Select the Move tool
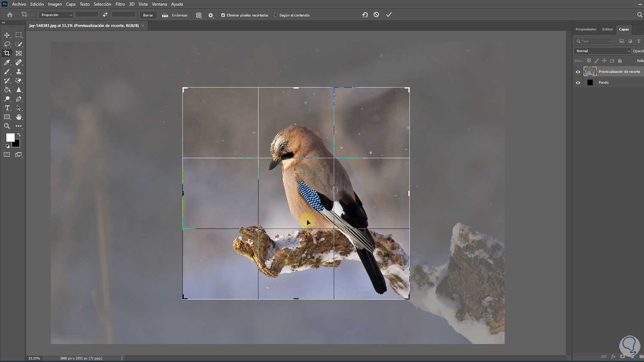This screenshot has height=362, width=644. coord(7,35)
